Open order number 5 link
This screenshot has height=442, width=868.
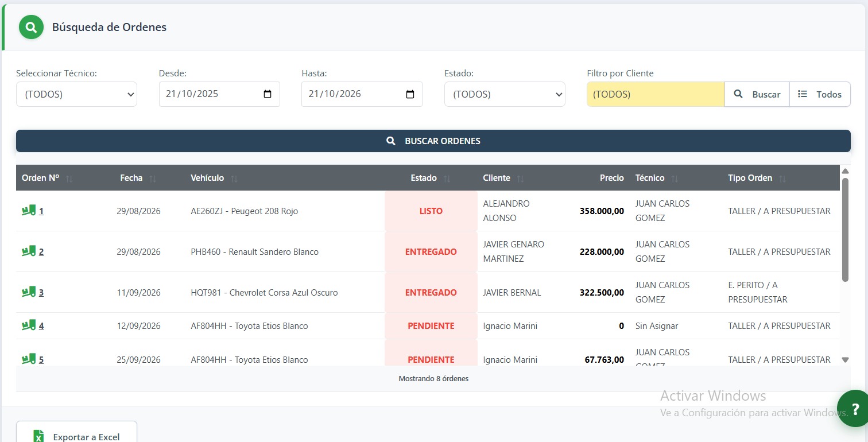point(41,360)
